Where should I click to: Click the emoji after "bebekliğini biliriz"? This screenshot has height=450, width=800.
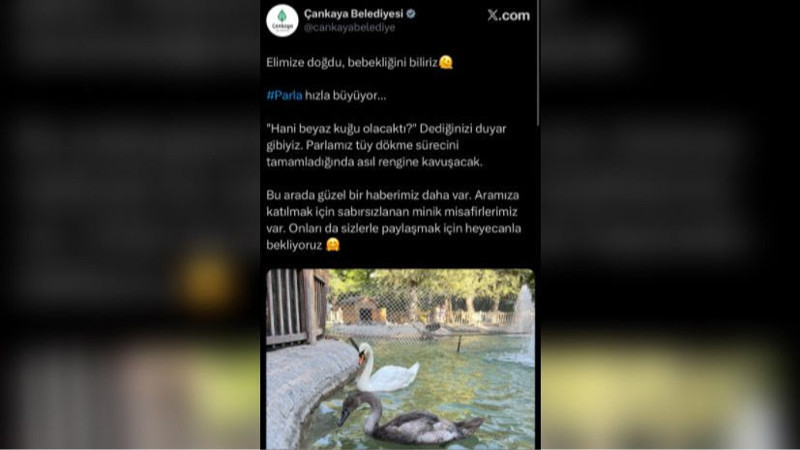pos(446,62)
